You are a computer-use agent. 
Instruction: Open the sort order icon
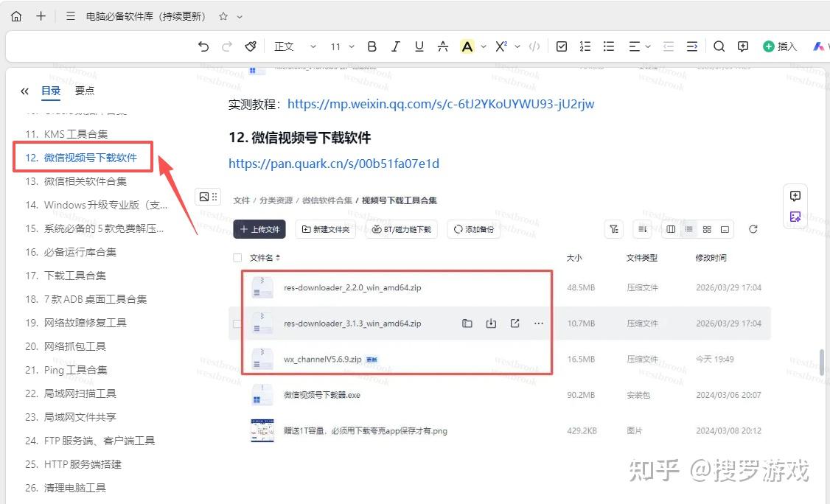click(x=642, y=229)
